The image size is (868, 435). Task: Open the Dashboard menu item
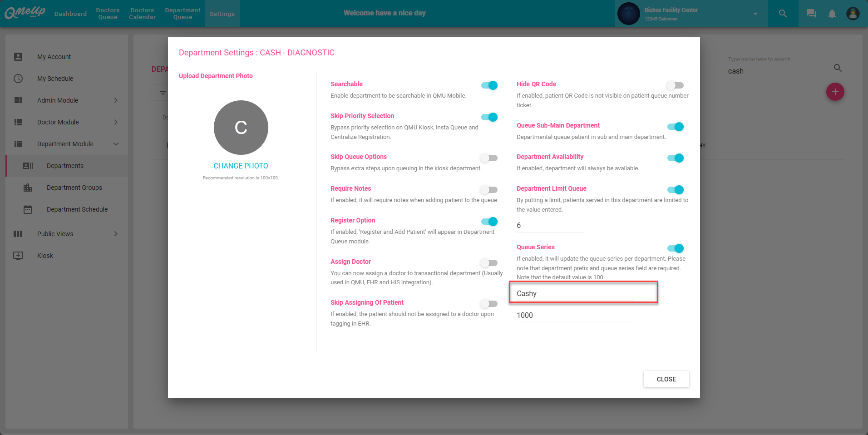tap(70, 13)
